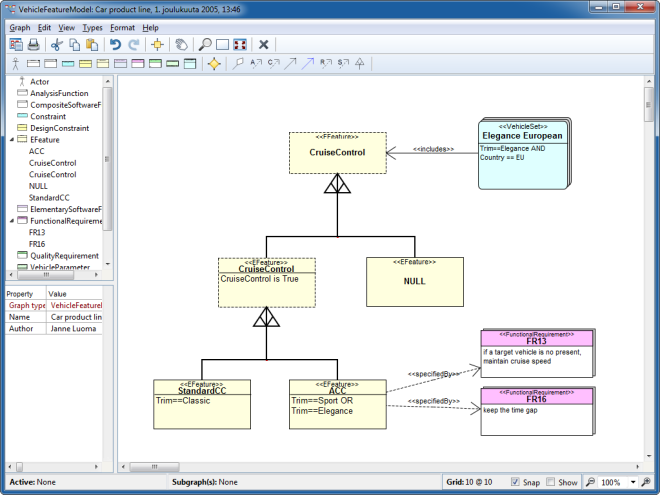Click the Delete X toolbar icon

point(263,45)
